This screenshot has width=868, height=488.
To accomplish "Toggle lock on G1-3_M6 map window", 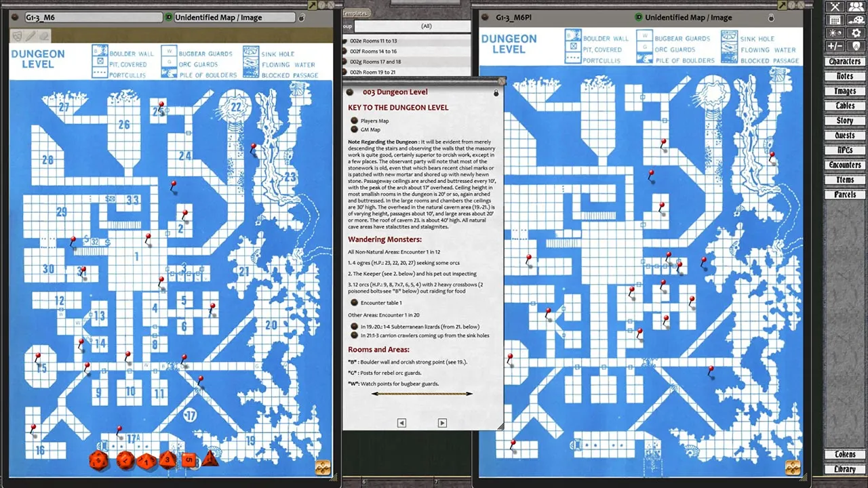I will pyautogui.click(x=302, y=18).
